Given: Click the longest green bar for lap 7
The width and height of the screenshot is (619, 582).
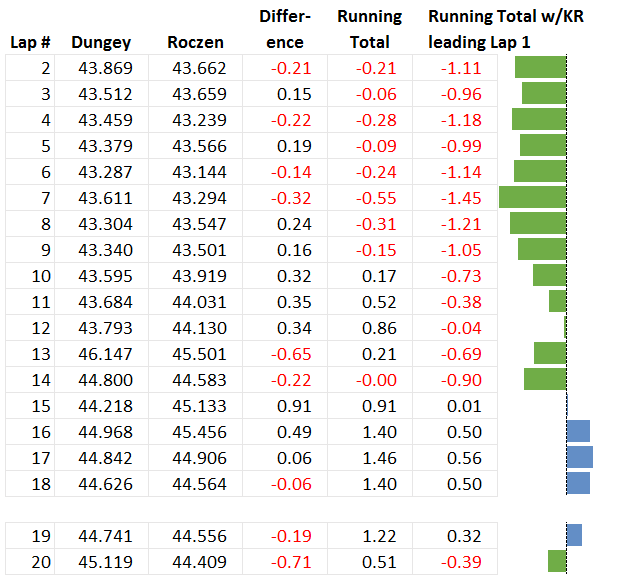Looking at the screenshot, I should point(532,197).
